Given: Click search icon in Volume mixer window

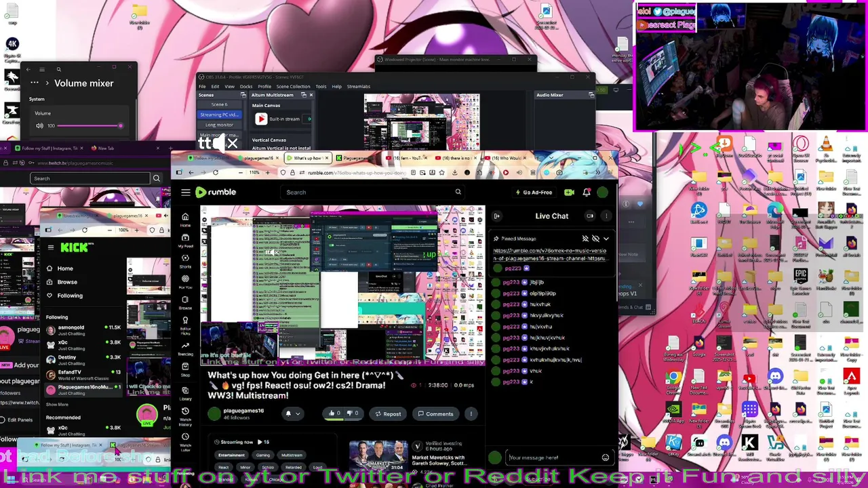Looking at the screenshot, I should (58, 69).
